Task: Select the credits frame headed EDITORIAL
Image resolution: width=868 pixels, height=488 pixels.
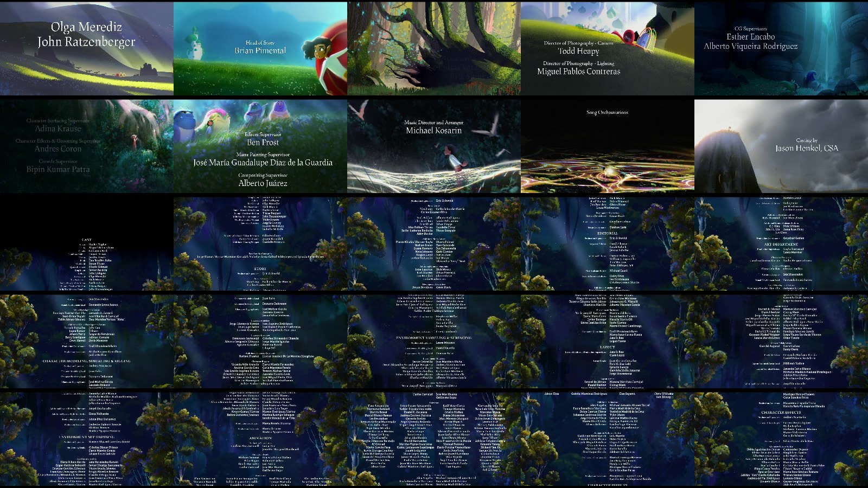Action: pos(608,244)
